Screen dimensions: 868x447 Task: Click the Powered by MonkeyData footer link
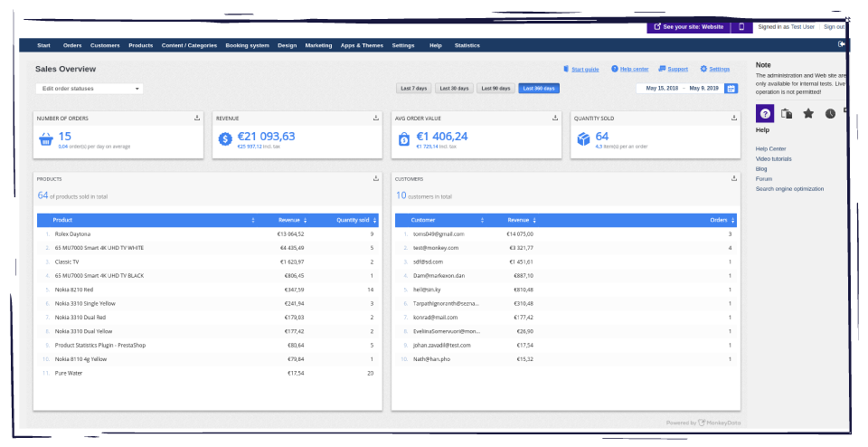pos(703,423)
